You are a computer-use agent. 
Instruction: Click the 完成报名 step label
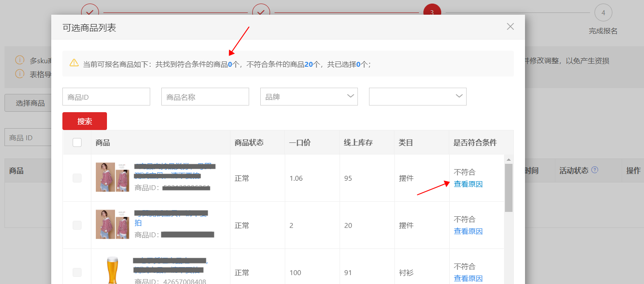[x=603, y=31]
